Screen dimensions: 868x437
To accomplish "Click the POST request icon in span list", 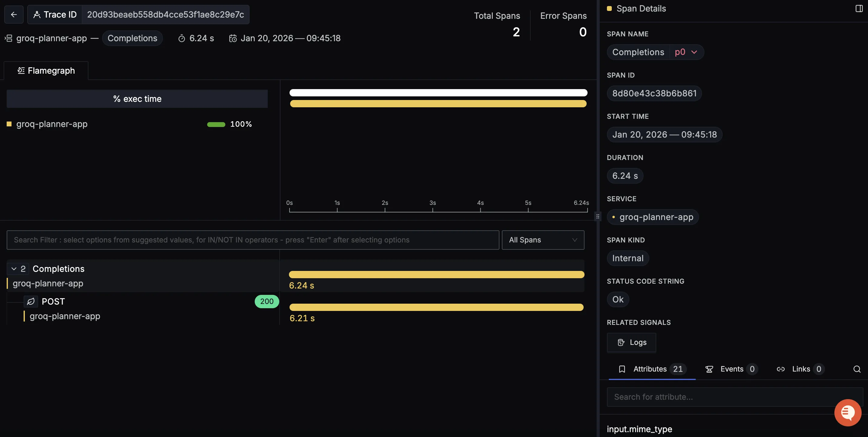I will (x=31, y=302).
